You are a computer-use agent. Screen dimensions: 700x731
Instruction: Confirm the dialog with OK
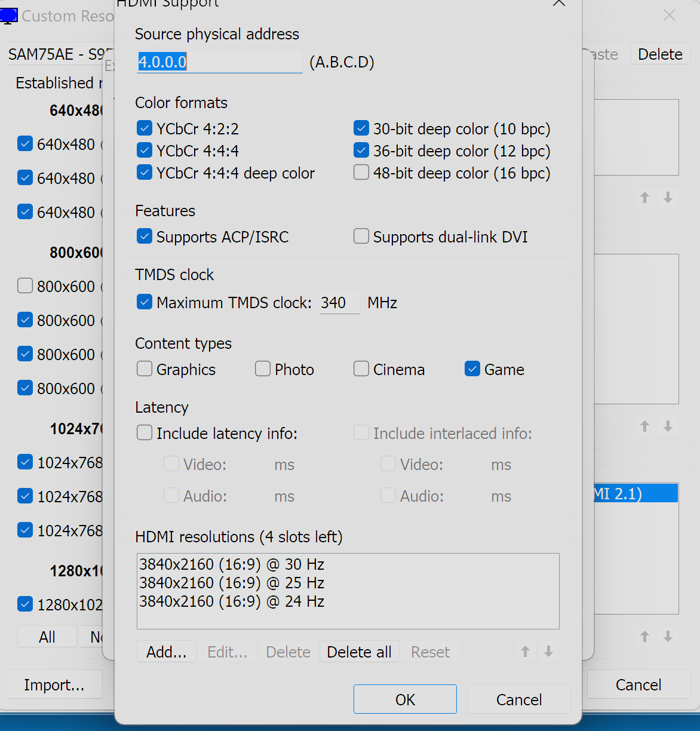pyautogui.click(x=405, y=699)
